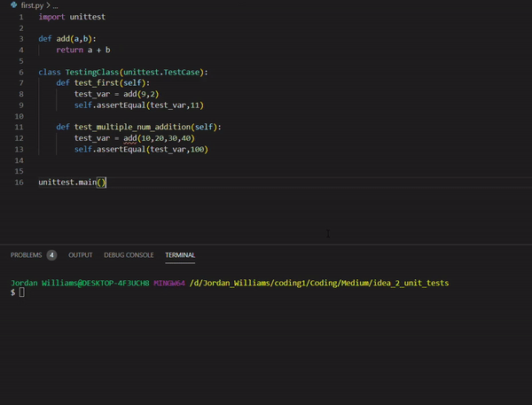Select the TERMINAL panel tab

(x=180, y=255)
